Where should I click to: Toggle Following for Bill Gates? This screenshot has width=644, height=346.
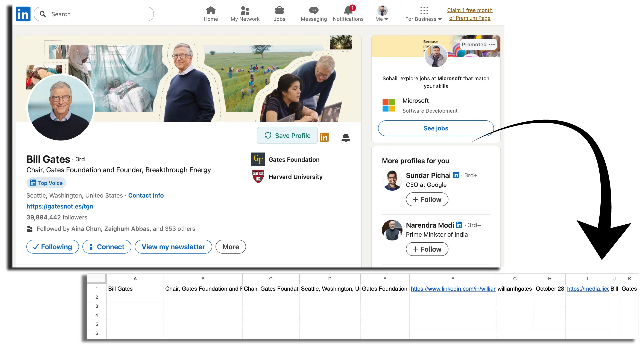point(53,246)
